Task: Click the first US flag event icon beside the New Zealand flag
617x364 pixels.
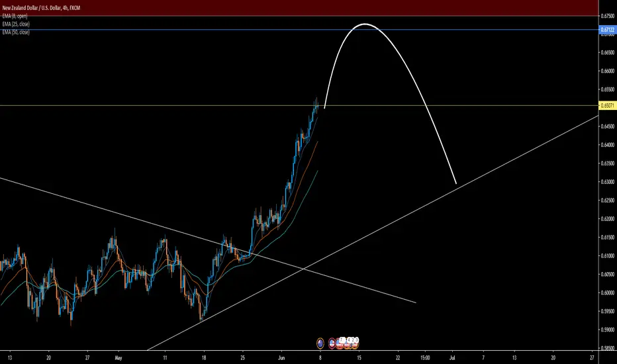Action: point(332,343)
